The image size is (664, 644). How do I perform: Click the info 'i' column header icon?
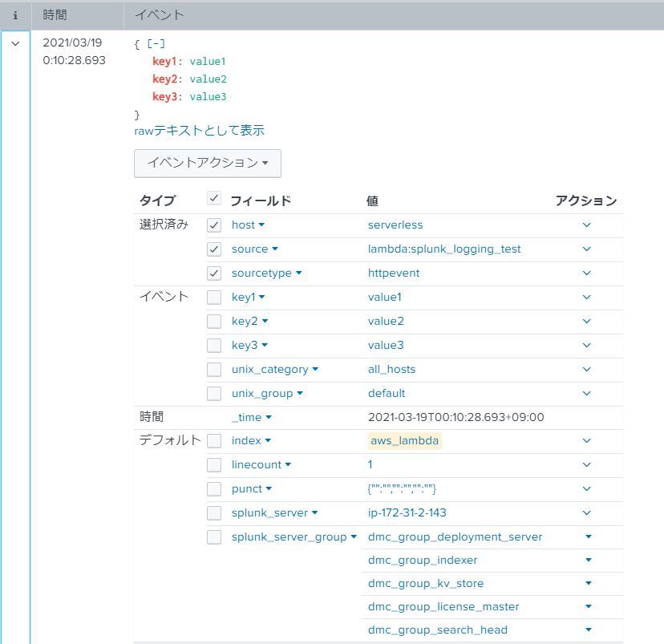[15, 16]
